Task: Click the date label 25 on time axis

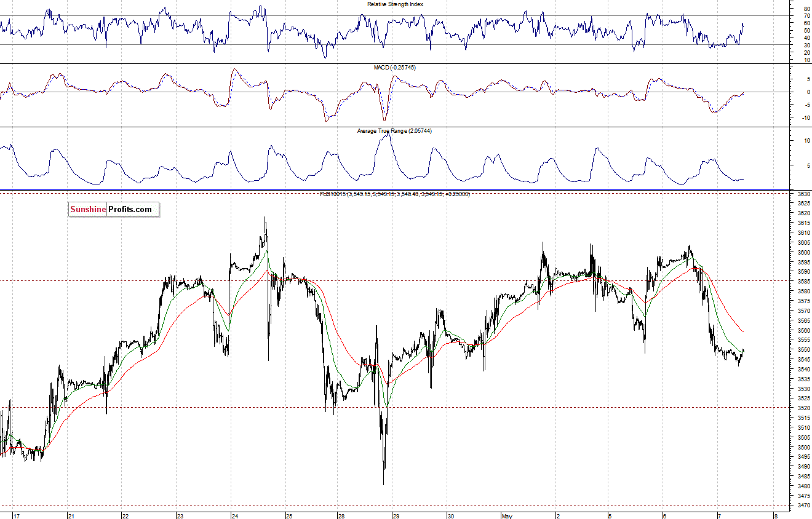Action: pos(289,516)
